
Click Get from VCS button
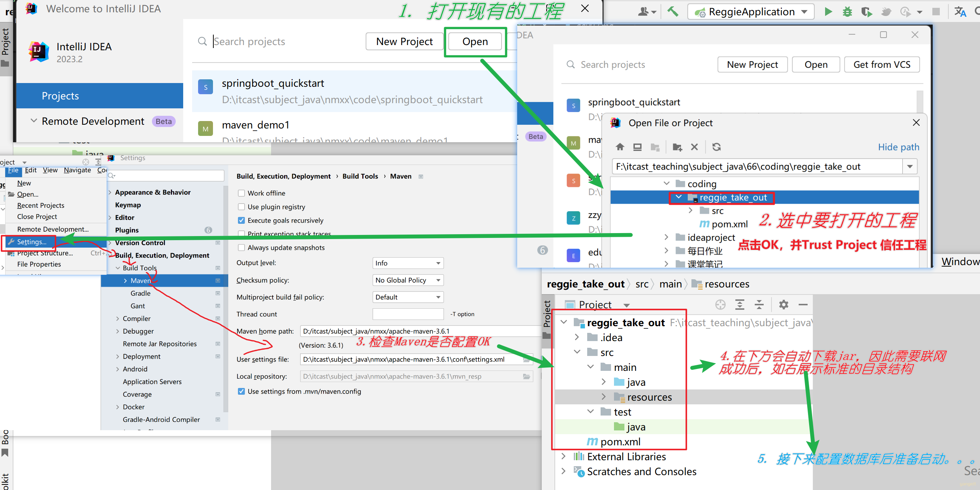tap(882, 65)
